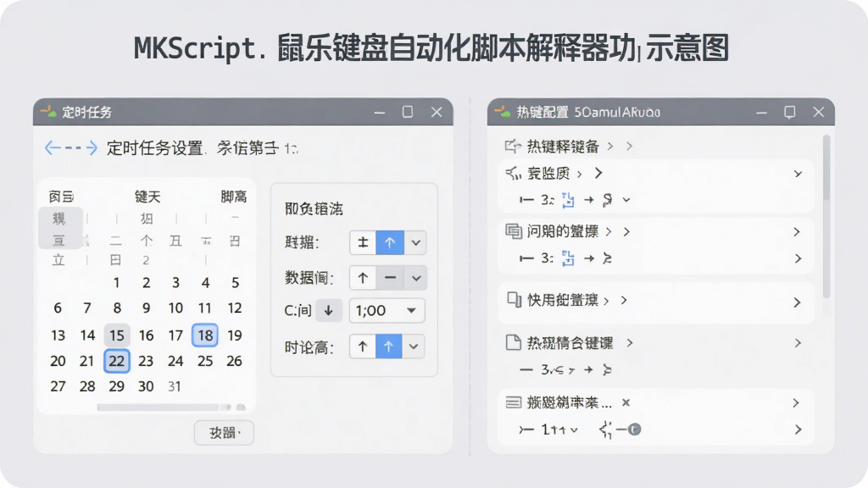Click the 快用 row label in hotkey window

point(563,300)
